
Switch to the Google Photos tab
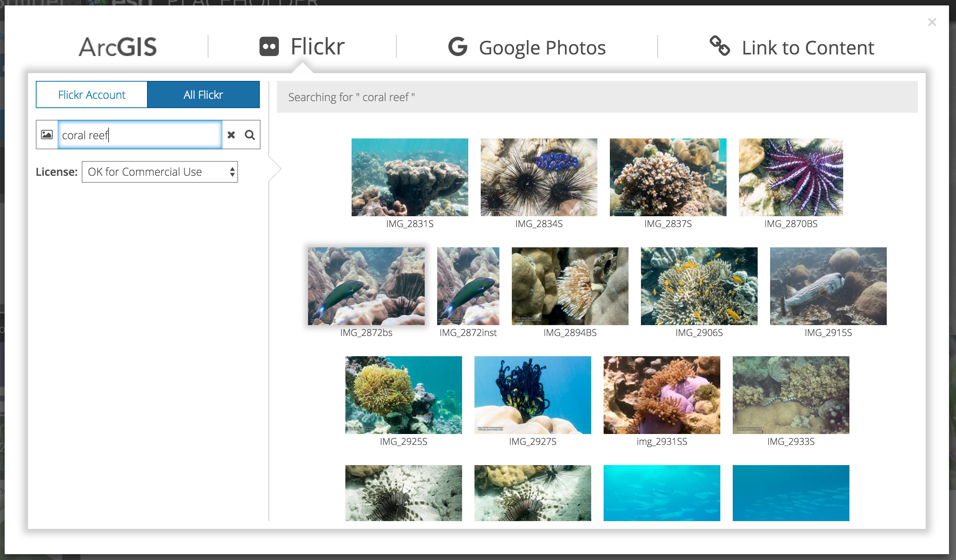(542, 48)
